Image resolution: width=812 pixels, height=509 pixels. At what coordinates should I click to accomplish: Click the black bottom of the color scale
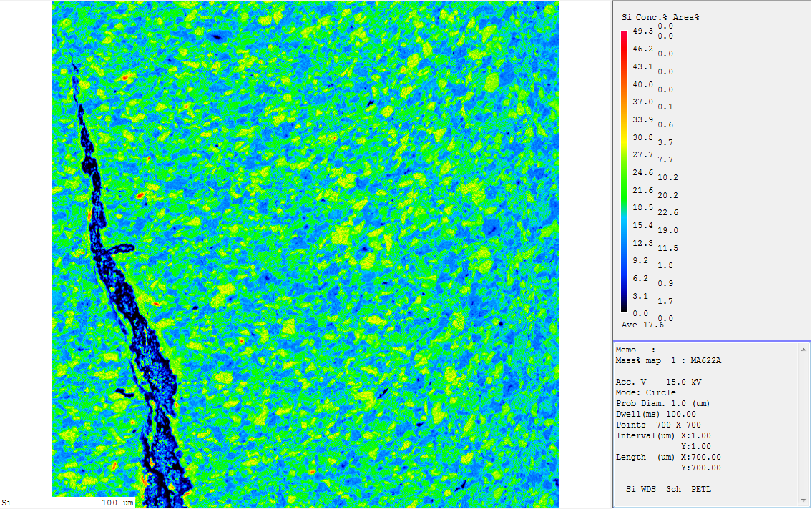click(625, 309)
